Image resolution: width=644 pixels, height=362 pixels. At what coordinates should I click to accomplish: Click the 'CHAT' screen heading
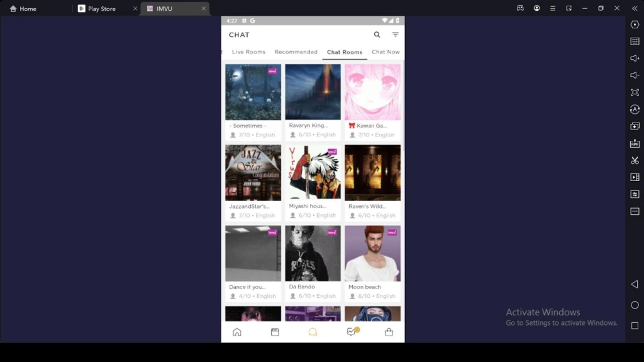239,35
